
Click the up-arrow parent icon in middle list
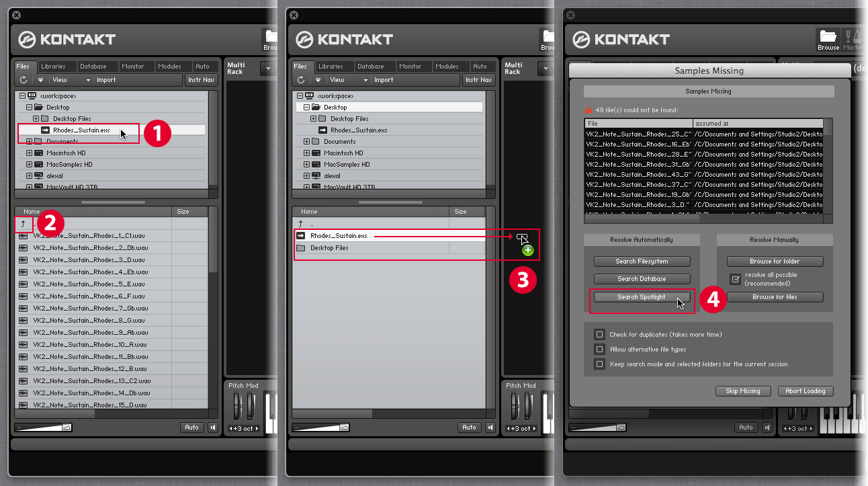point(301,224)
